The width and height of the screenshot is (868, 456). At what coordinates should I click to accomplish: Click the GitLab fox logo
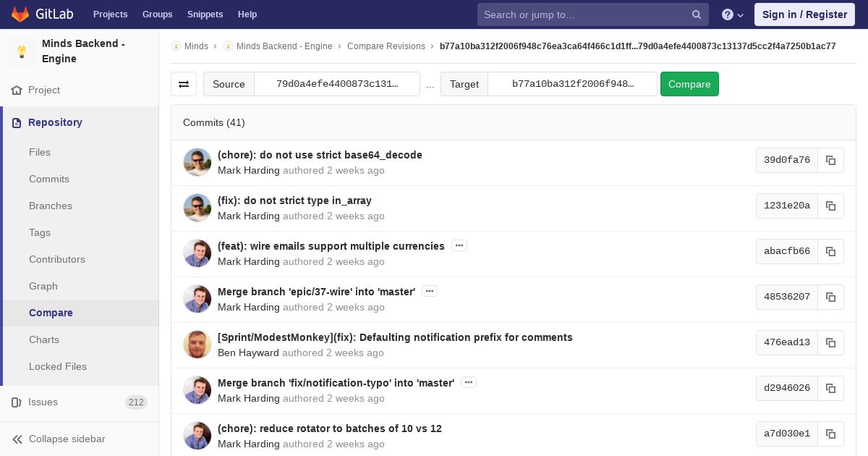[x=20, y=14]
